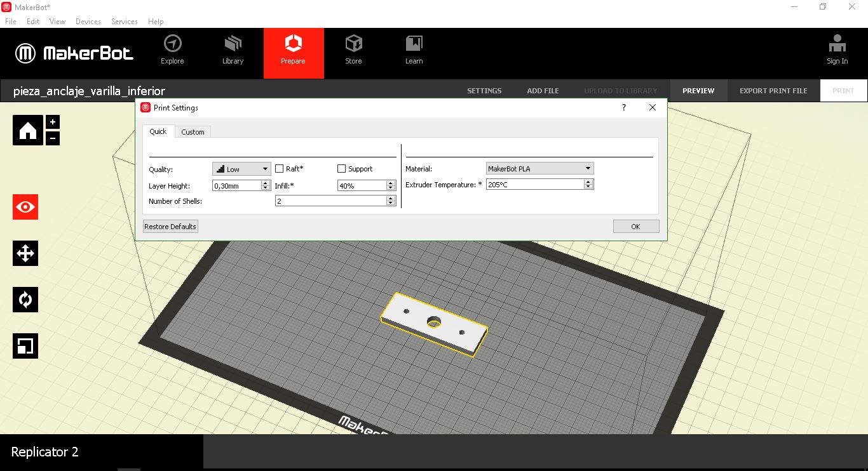Image resolution: width=868 pixels, height=471 pixels.
Task: Zoom in with the plus button
Action: coord(53,122)
